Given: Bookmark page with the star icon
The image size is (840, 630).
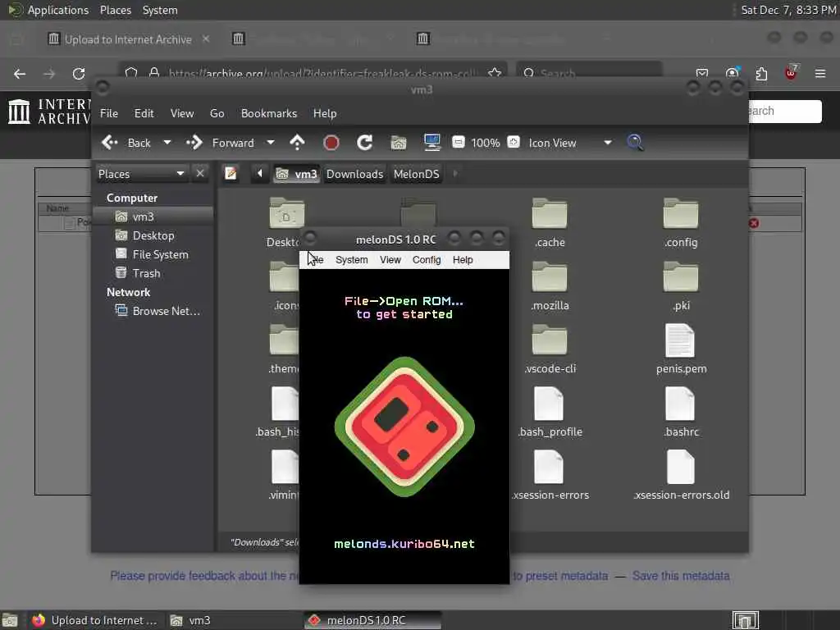Looking at the screenshot, I should [x=495, y=73].
